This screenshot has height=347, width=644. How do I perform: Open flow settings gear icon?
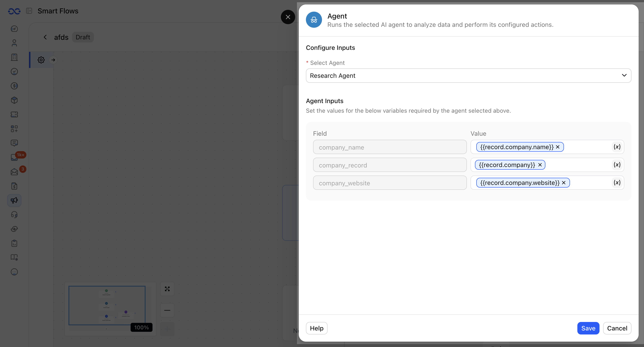[x=41, y=60]
